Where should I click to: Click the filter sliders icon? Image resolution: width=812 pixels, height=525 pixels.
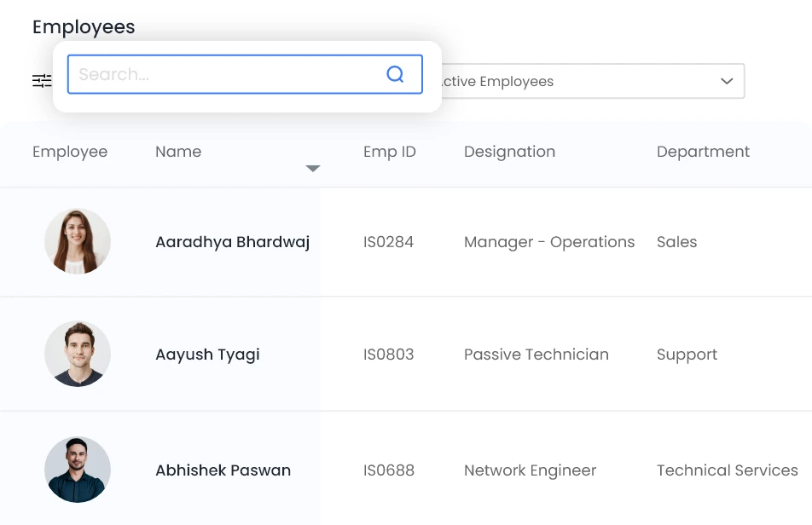[41, 81]
